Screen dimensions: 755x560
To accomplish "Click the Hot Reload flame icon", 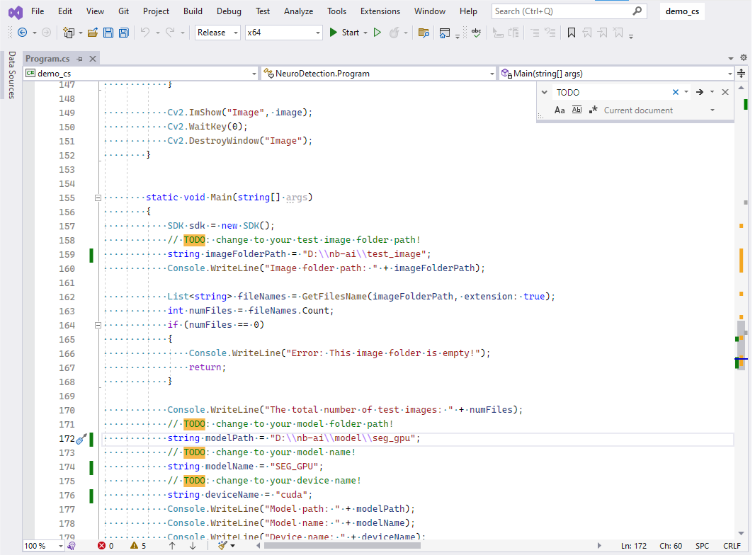I will pyautogui.click(x=394, y=33).
